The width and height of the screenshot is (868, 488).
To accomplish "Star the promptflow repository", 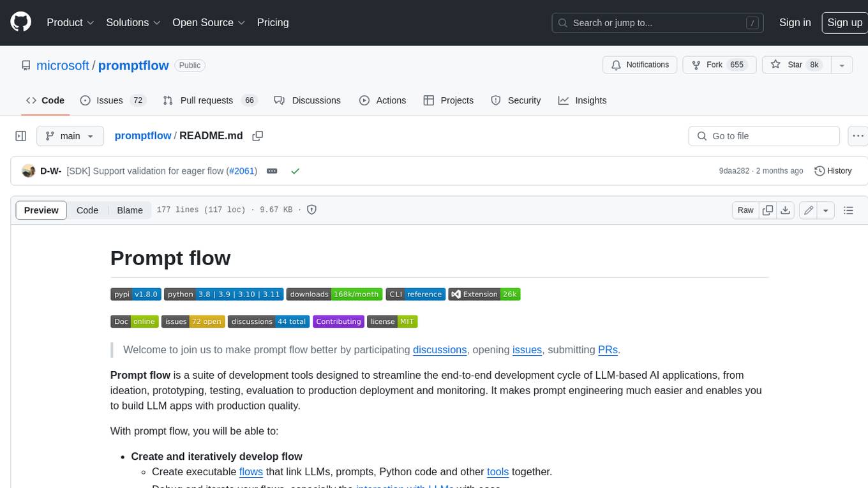I will pyautogui.click(x=796, y=65).
